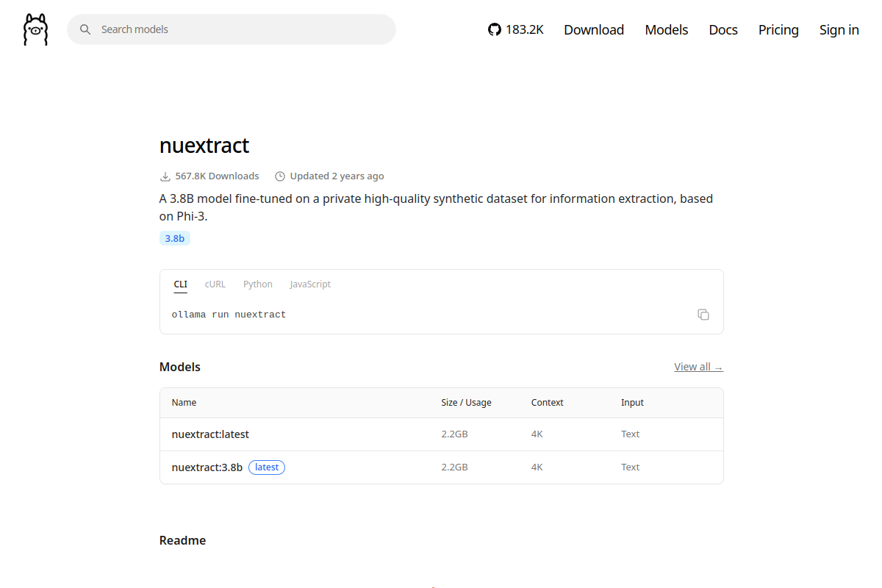Switch to the Python tab

click(x=258, y=284)
